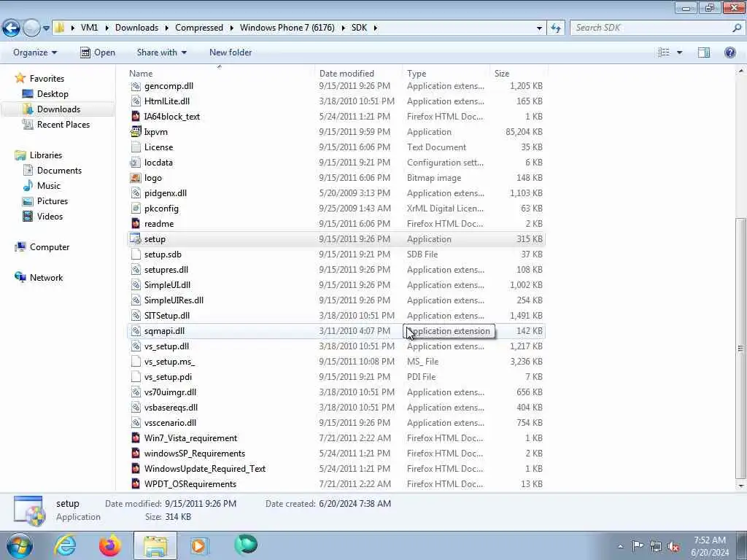Click the Help question mark icon

[x=729, y=52]
